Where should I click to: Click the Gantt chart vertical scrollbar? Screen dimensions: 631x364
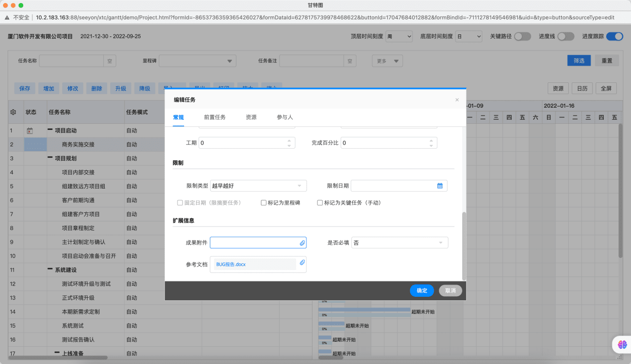pyautogui.click(x=620, y=190)
